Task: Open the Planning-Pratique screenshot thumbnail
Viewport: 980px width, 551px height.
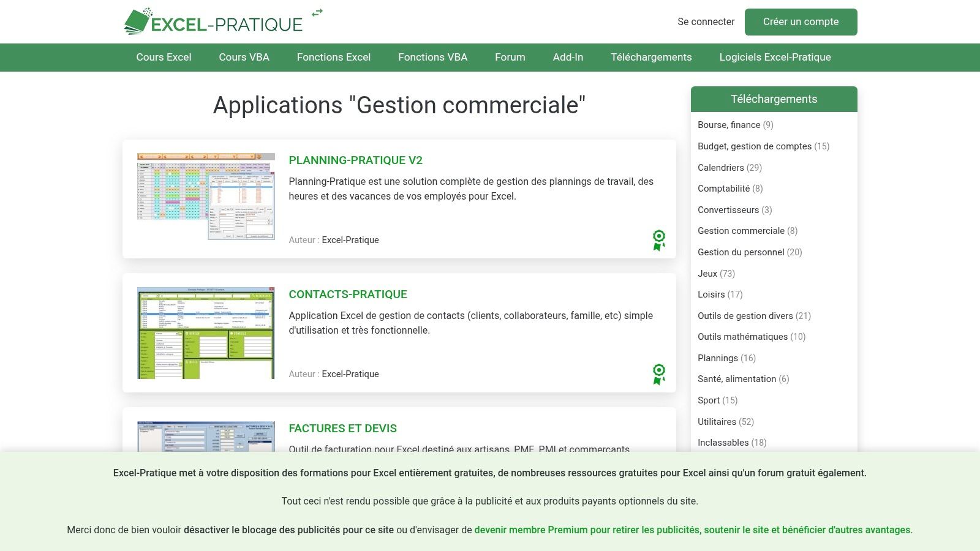Action: [x=206, y=197]
